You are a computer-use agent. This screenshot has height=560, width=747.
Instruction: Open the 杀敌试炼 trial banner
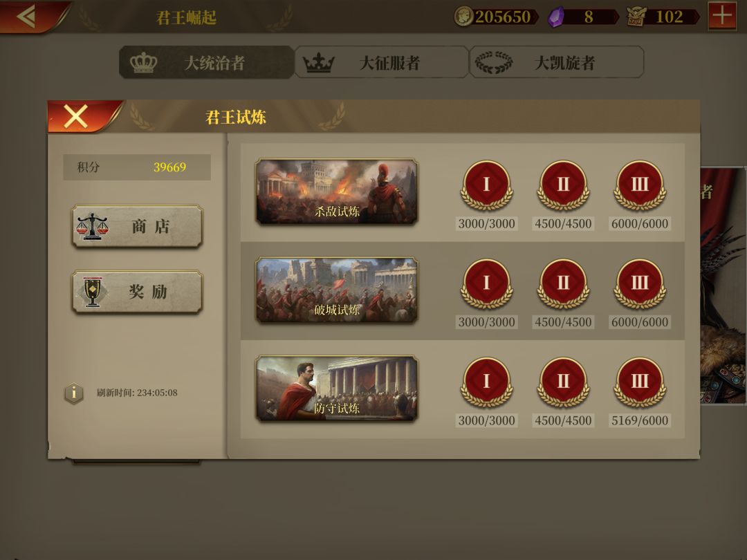(x=337, y=192)
